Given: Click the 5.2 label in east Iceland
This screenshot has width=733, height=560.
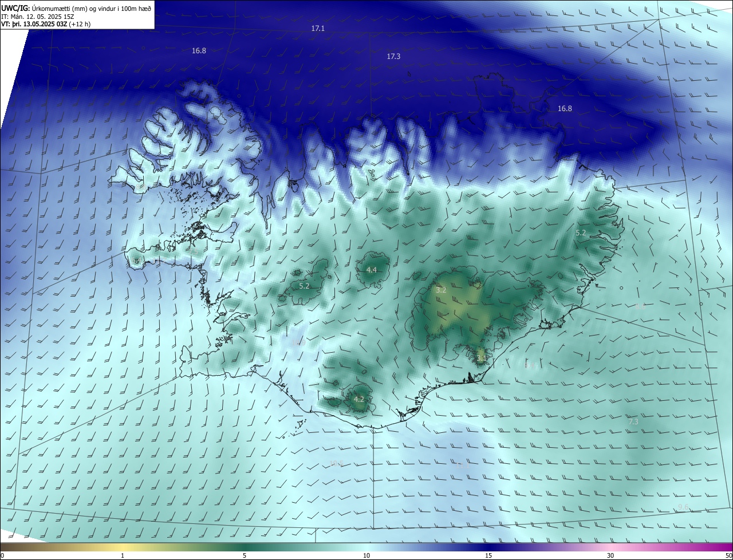Looking at the screenshot, I should point(581,233).
